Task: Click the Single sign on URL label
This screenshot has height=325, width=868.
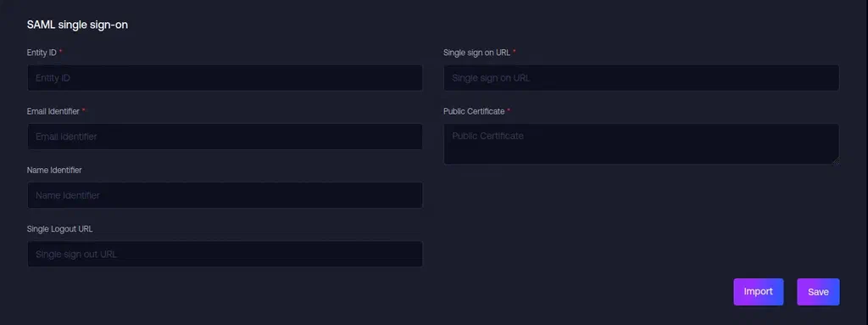Action: point(476,52)
